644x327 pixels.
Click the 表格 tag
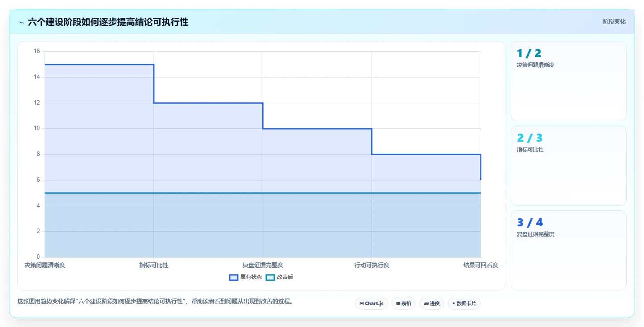click(x=404, y=303)
